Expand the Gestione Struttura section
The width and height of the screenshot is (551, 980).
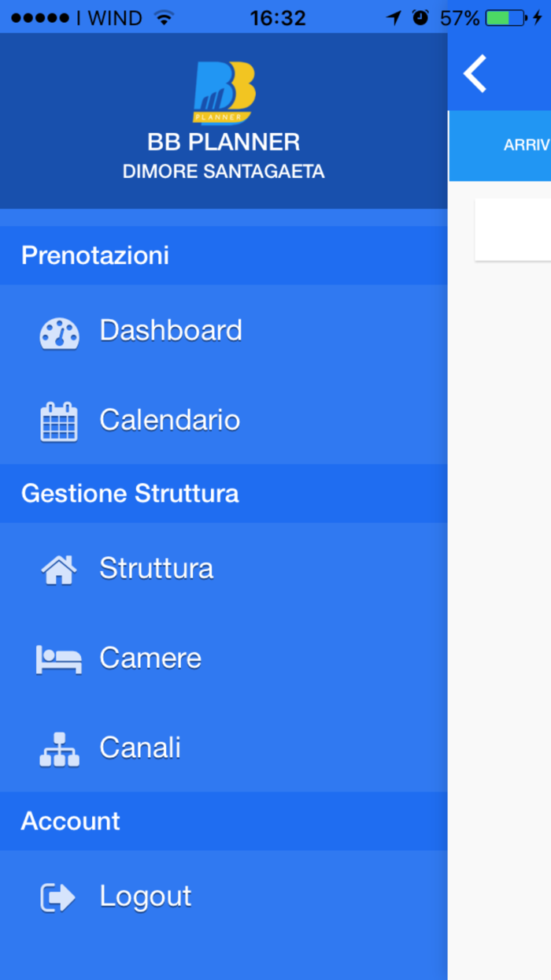[129, 493]
